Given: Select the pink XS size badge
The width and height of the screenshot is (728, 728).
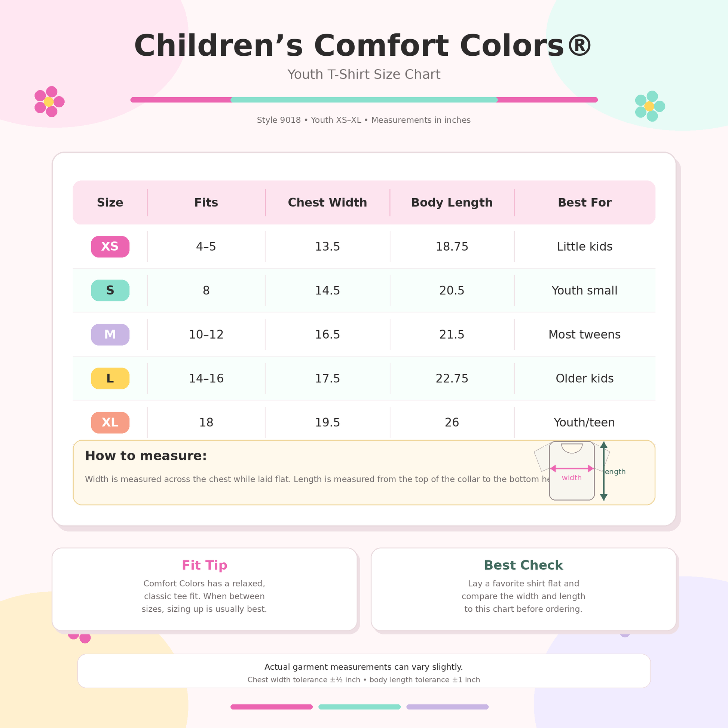Looking at the screenshot, I should (110, 247).
